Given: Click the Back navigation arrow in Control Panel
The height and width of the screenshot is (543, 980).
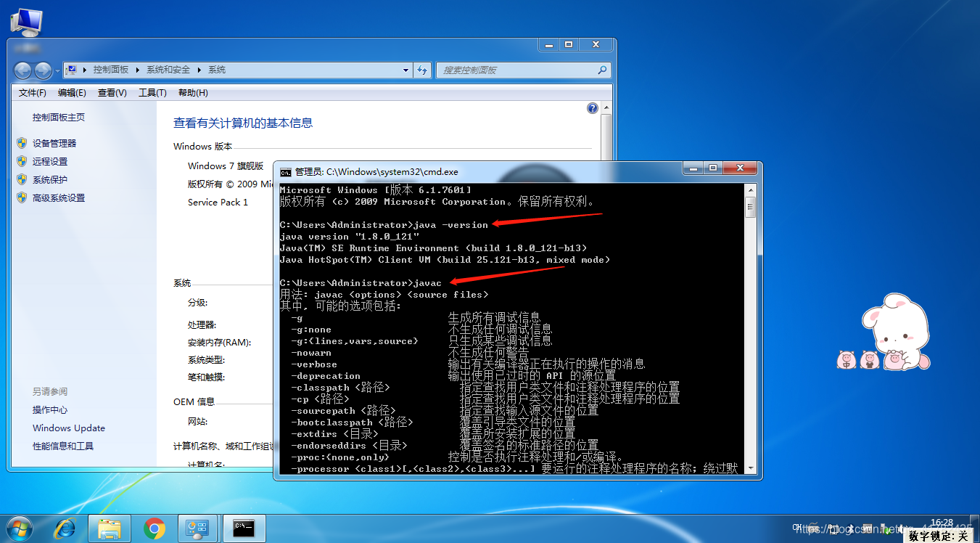Looking at the screenshot, I should (23, 70).
